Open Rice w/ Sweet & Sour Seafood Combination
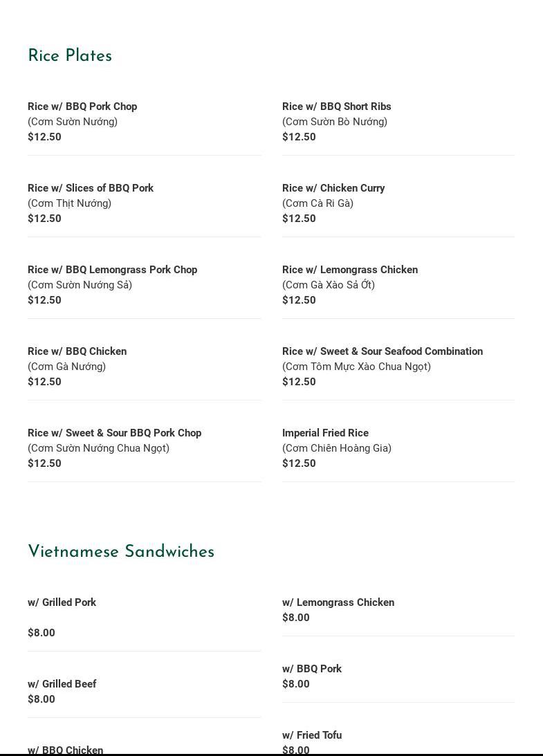The height and width of the screenshot is (756, 543). (x=383, y=351)
